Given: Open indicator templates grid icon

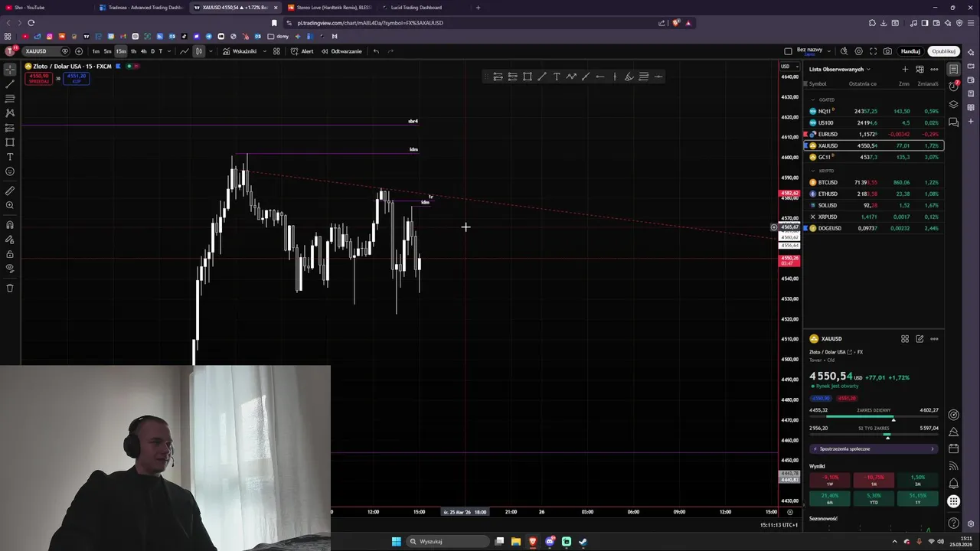Looking at the screenshot, I should pos(276,51).
